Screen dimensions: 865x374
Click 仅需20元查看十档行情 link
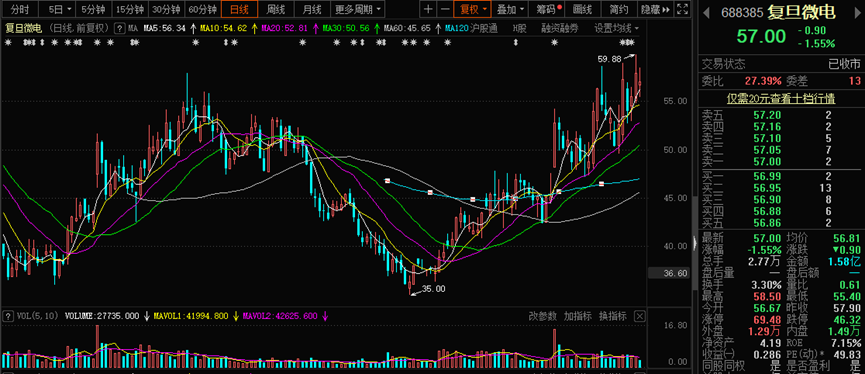(781, 99)
